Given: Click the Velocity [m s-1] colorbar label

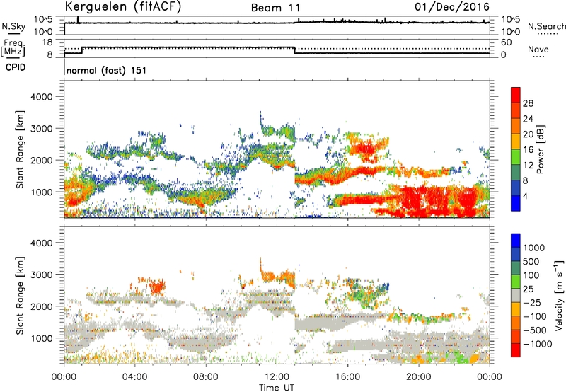Looking at the screenshot, I should click(559, 295).
